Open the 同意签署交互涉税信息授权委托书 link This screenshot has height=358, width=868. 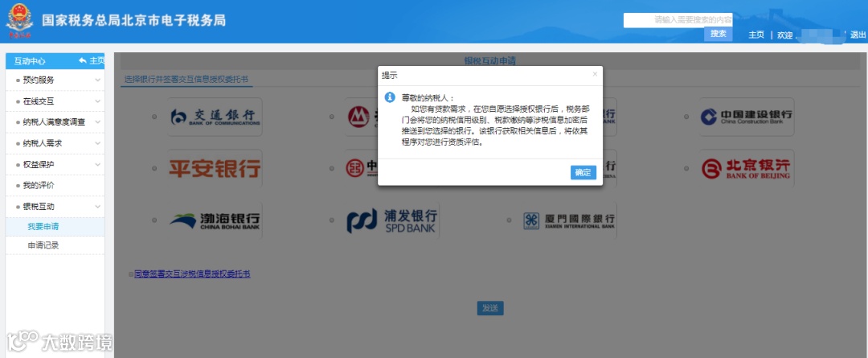[192, 274]
